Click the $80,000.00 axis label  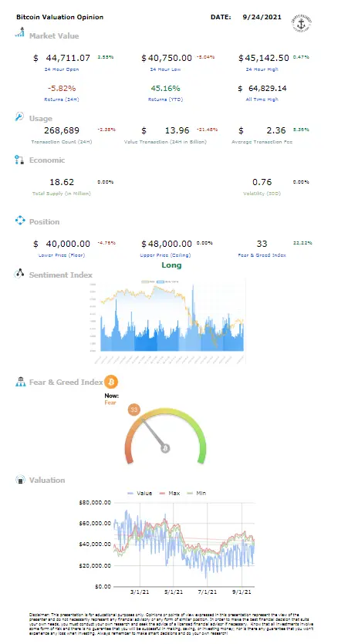tap(95, 502)
